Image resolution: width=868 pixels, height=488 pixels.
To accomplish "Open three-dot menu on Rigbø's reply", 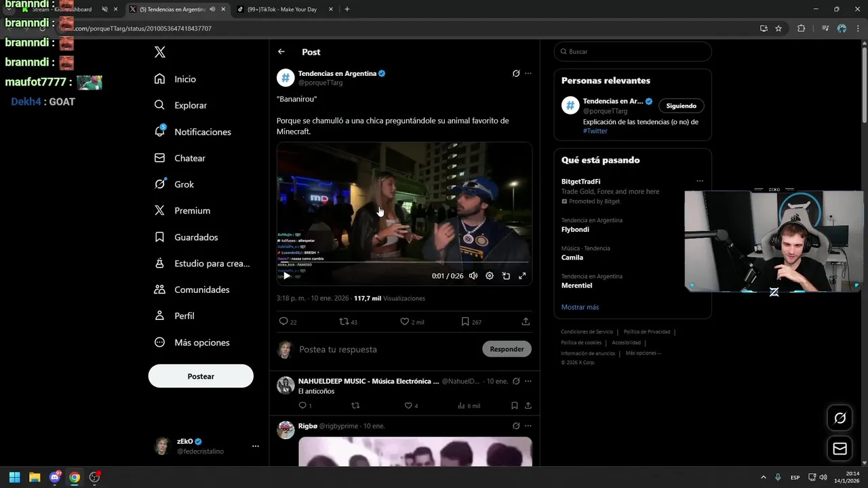I will (x=528, y=426).
